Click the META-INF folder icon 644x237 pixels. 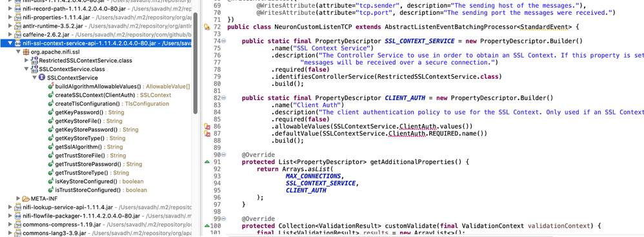click(25, 198)
